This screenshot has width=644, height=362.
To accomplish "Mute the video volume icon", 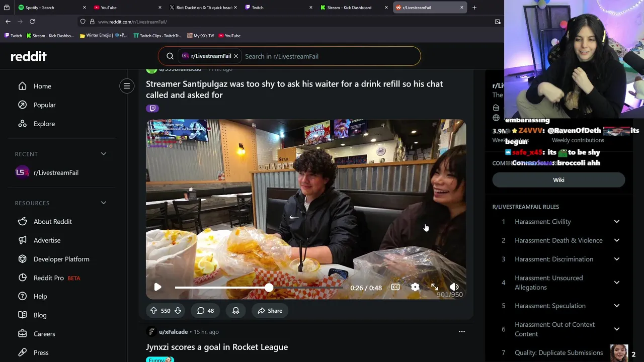I will [454, 287].
